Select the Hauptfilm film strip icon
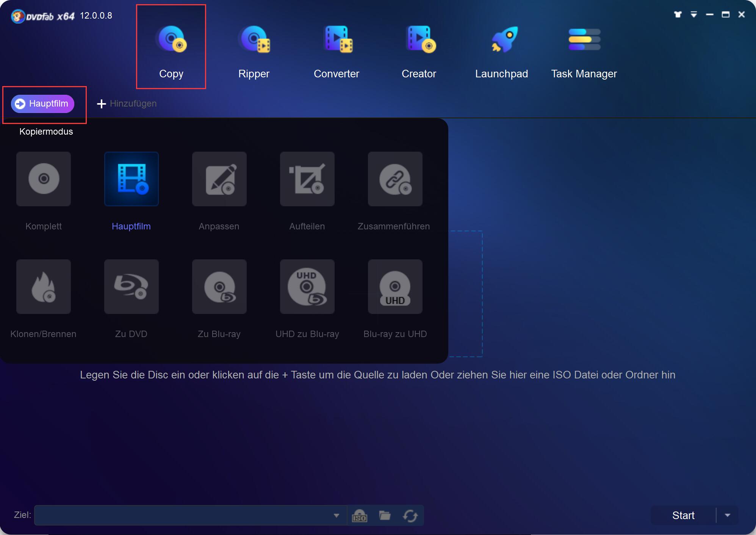 coord(131,179)
